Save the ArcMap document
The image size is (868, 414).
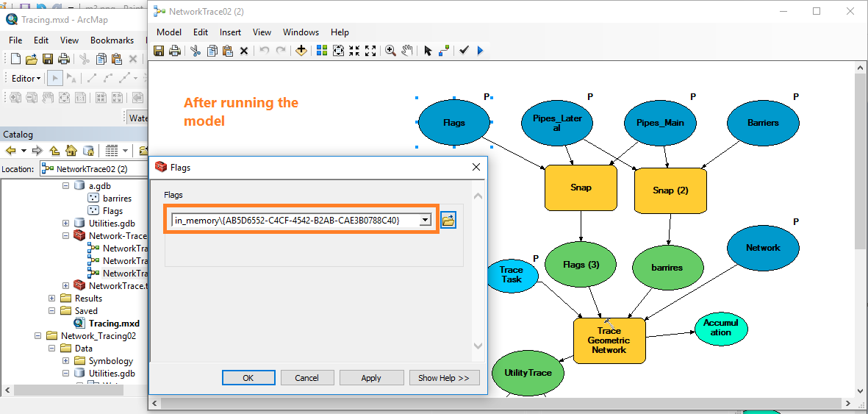coord(48,59)
